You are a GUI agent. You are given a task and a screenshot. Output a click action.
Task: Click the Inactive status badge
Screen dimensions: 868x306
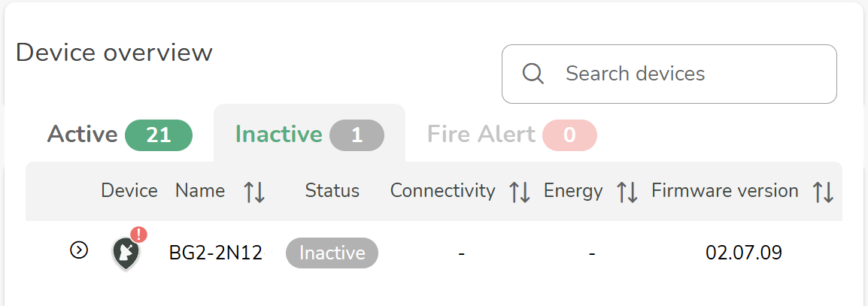[332, 253]
